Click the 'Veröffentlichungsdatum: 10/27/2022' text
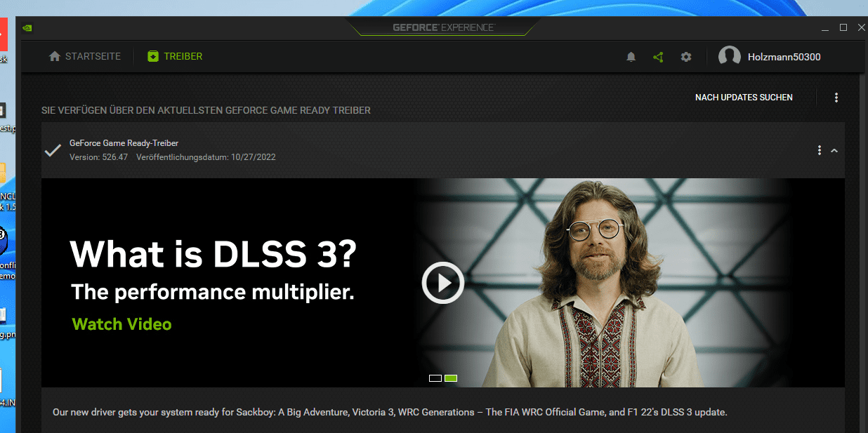This screenshot has height=433, width=868. pos(206,157)
